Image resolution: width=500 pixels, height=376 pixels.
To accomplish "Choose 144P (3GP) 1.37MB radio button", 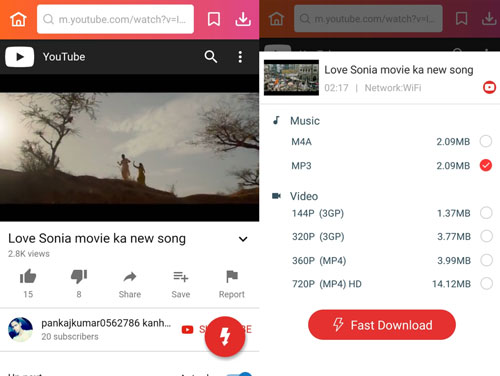I will [x=486, y=213].
